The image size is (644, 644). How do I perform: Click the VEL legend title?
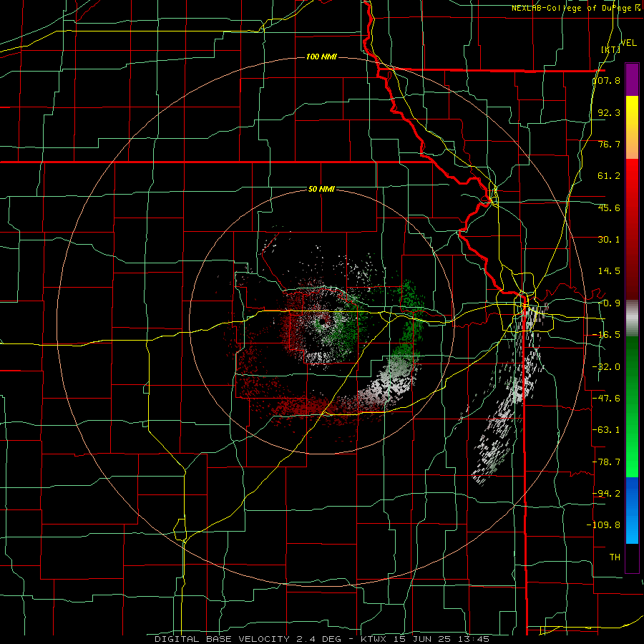pyautogui.click(x=628, y=43)
